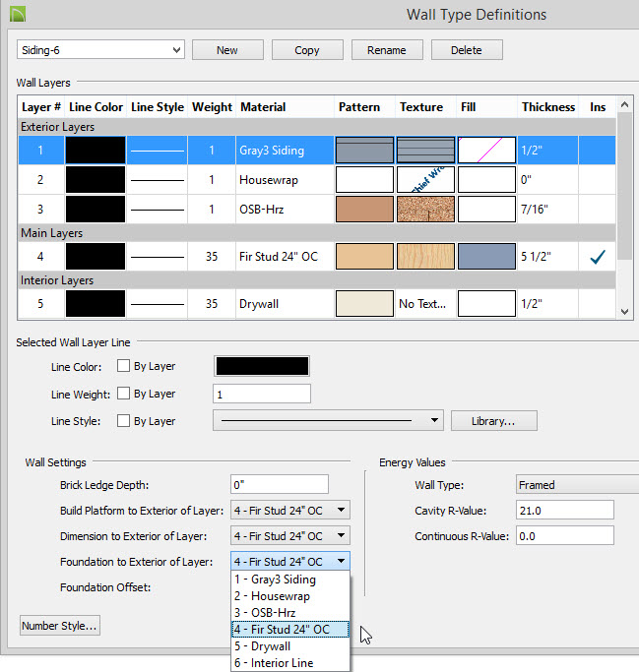Select 5 - Drywall from the list
This screenshot has height=672, width=639.
coord(290,646)
